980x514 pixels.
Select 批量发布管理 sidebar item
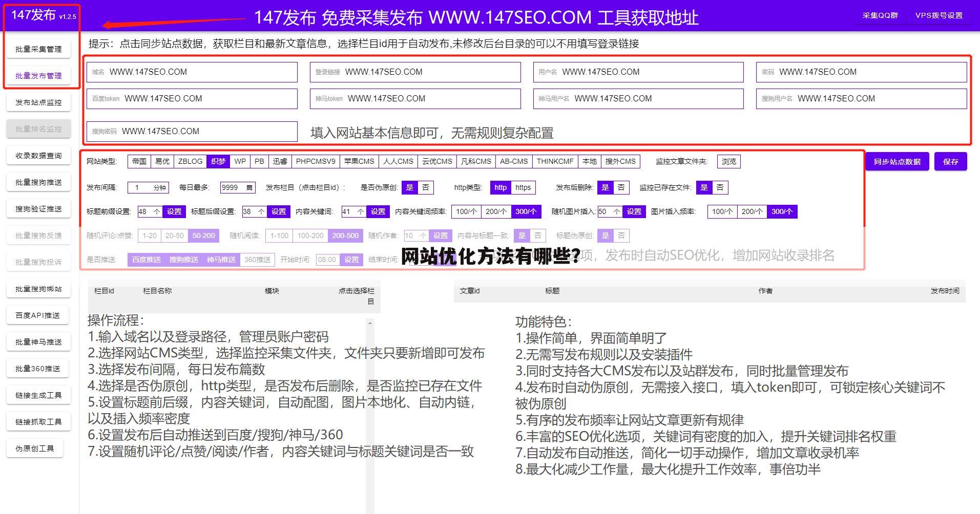[38, 76]
